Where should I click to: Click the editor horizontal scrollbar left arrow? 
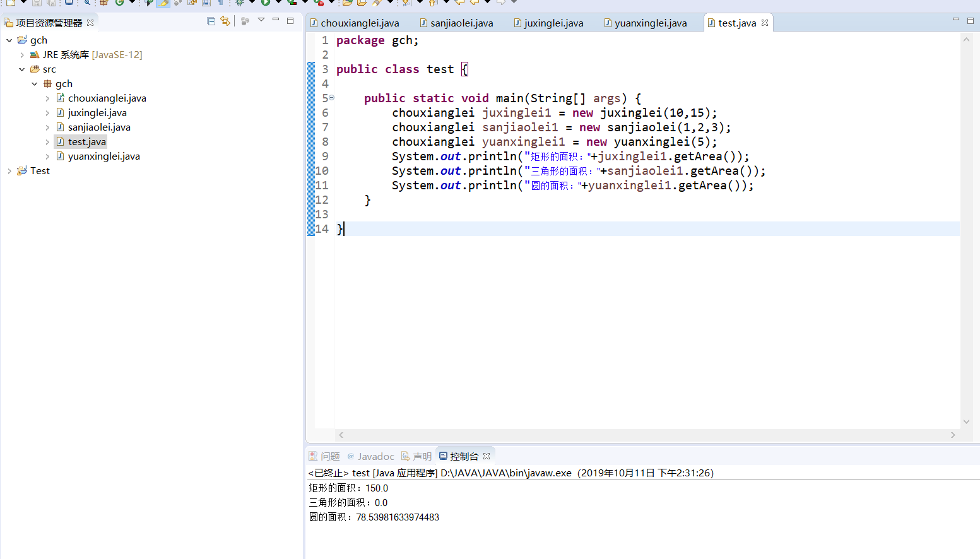click(x=341, y=435)
